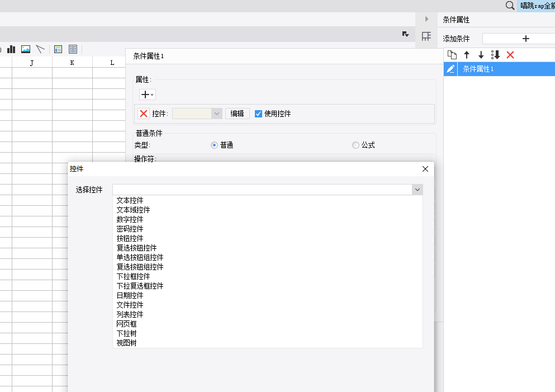555x392 pixels.
Task: Click the pencil edit icon for 条件属性1
Action: click(450, 69)
